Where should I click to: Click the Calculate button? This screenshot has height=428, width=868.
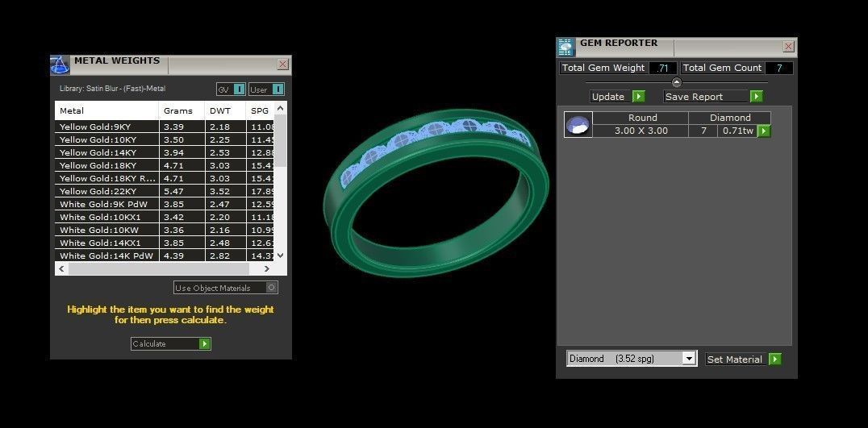click(170, 343)
